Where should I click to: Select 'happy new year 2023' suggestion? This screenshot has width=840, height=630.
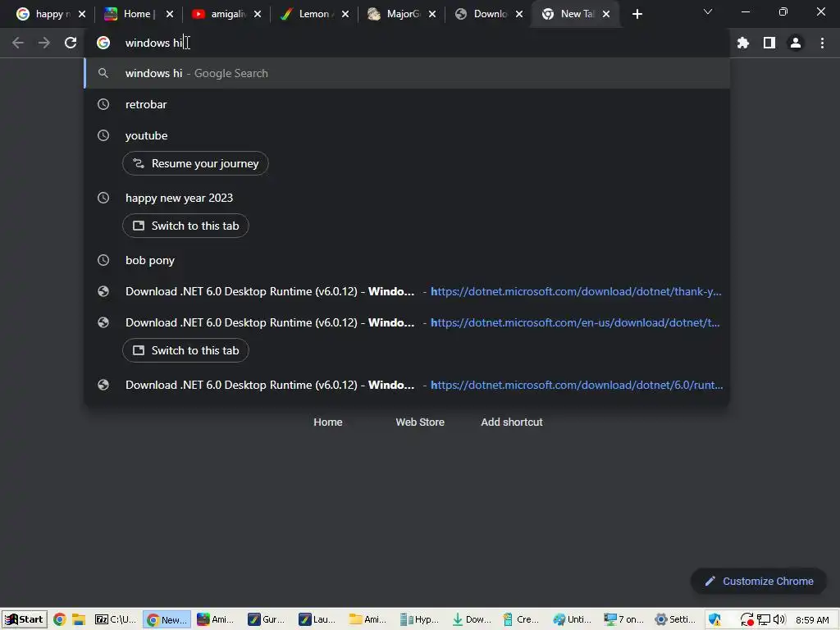coord(407,198)
